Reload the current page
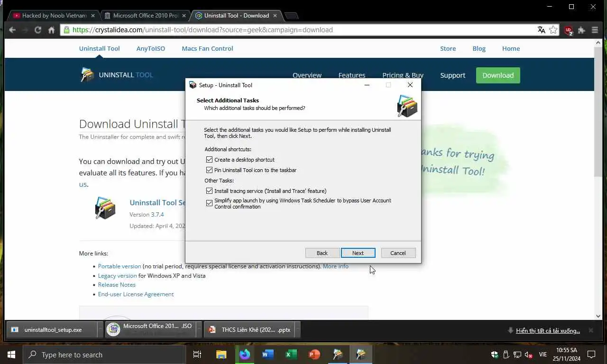The width and height of the screenshot is (607, 364). pos(38,30)
